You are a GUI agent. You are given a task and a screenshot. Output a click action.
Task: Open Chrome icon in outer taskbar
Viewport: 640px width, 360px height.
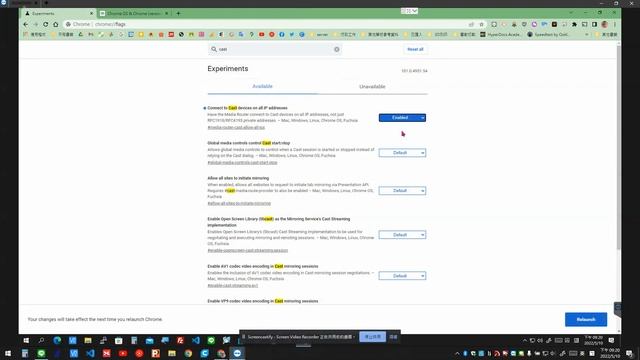point(188,353)
